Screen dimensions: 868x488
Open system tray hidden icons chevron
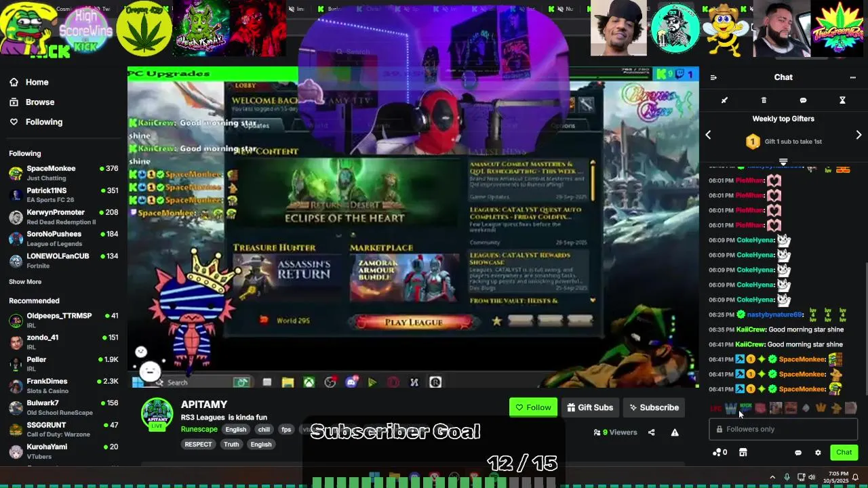pos(772,477)
